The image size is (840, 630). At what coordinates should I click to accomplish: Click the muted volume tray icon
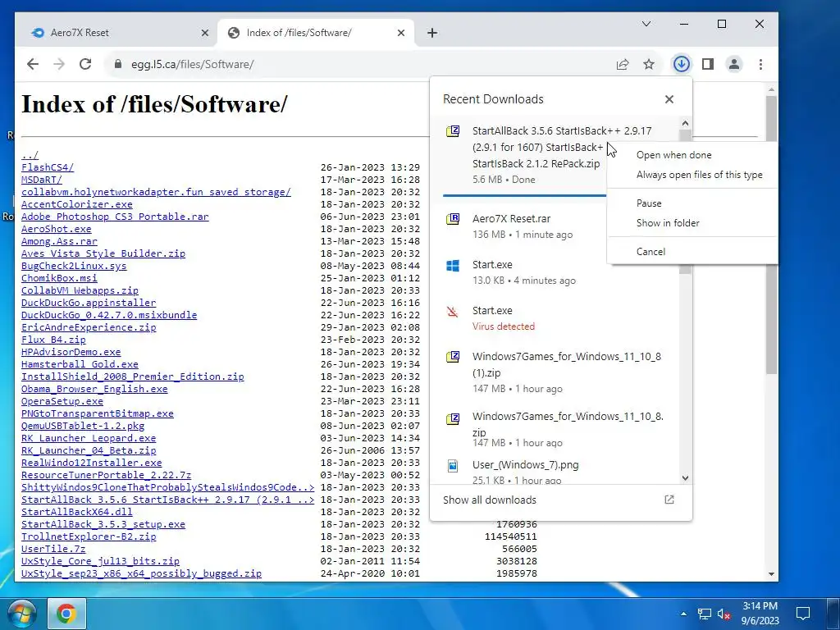(x=724, y=614)
